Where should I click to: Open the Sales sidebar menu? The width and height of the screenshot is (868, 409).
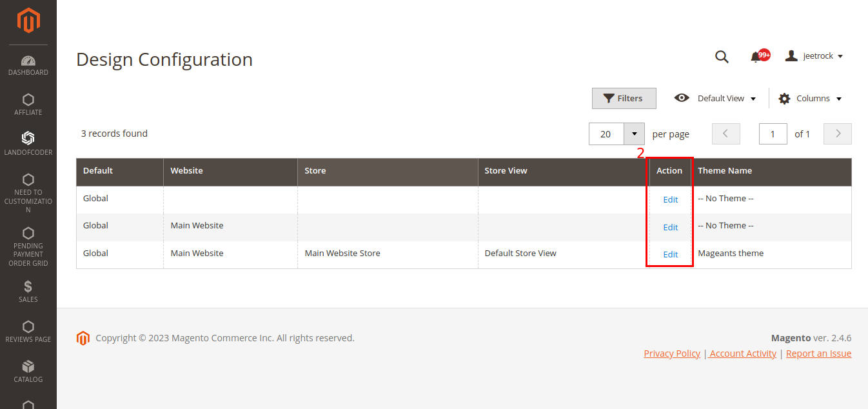pos(28,290)
